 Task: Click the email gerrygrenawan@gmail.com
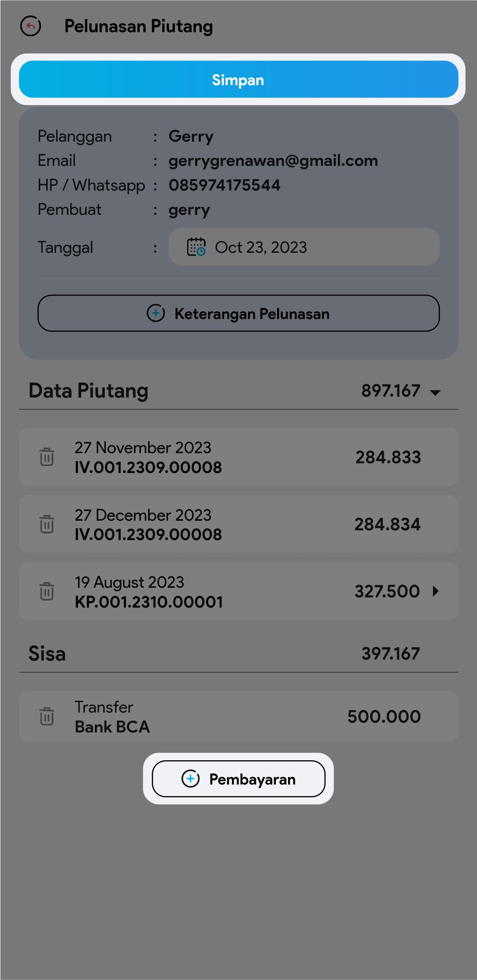click(273, 161)
